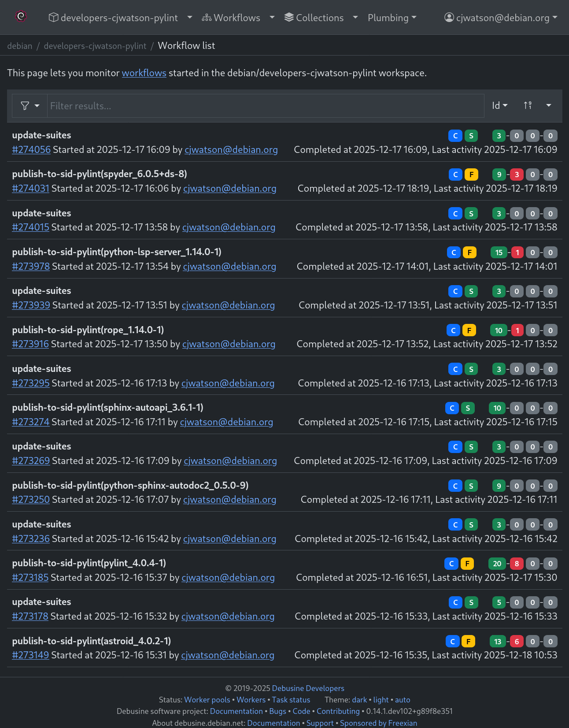Open the rightmost list options caret

click(549, 105)
